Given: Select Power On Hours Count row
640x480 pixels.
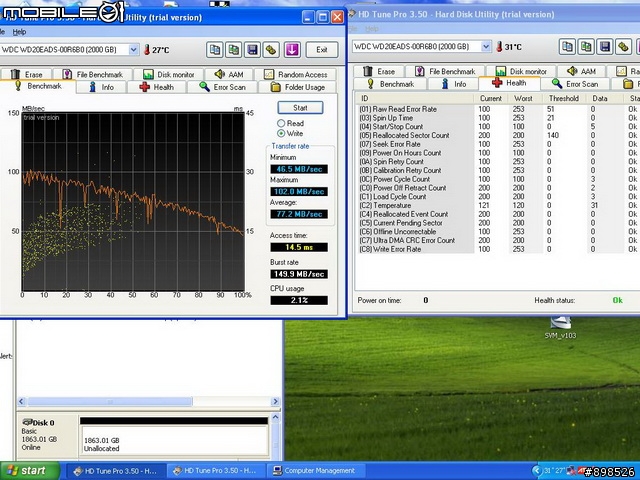Looking at the screenshot, I should (x=498, y=153).
